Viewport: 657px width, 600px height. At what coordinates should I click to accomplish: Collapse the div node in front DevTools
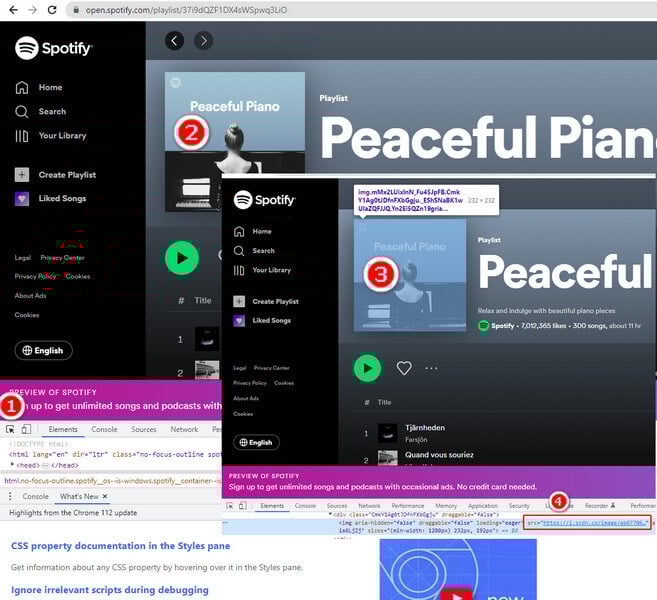coord(330,514)
